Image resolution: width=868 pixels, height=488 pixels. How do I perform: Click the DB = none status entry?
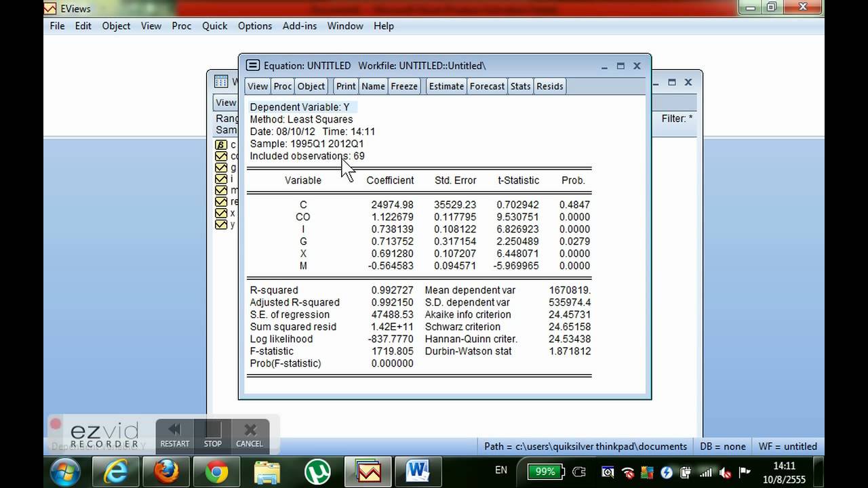(724, 446)
